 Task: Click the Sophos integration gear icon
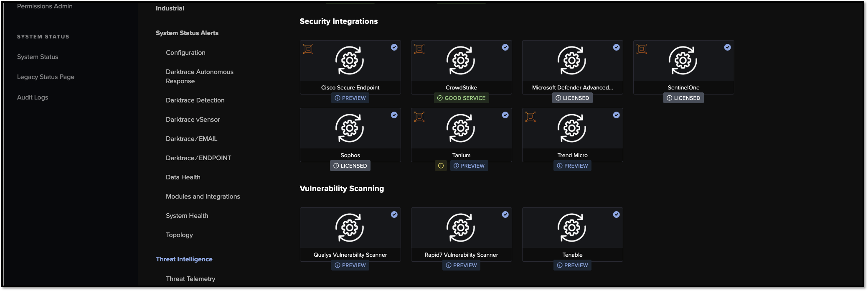coord(350,128)
